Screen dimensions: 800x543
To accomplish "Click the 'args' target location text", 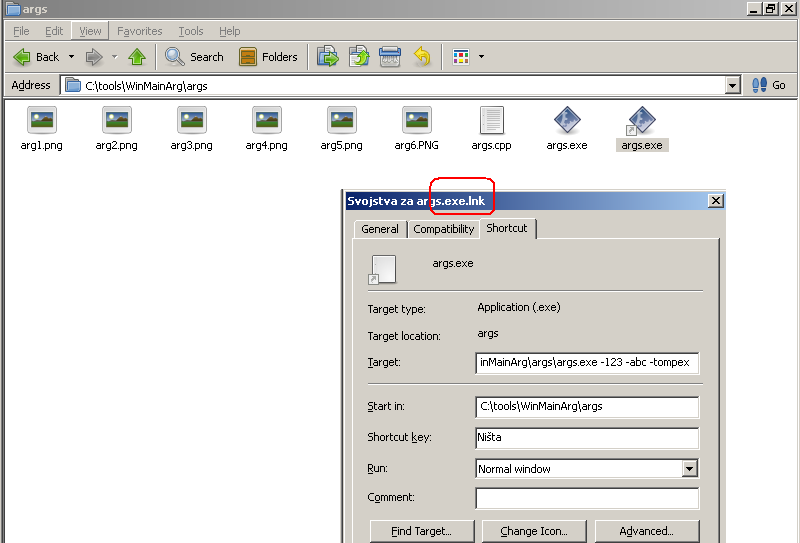I will (488, 334).
